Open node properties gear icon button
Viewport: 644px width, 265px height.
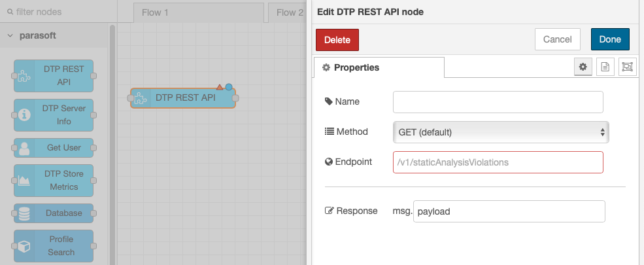(583, 67)
